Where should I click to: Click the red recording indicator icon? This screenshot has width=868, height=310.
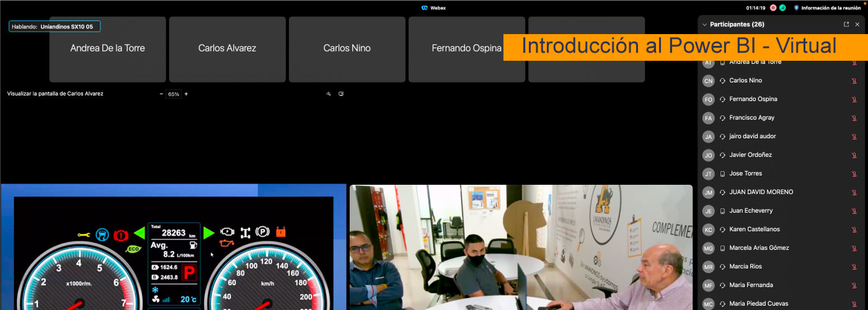tap(773, 8)
